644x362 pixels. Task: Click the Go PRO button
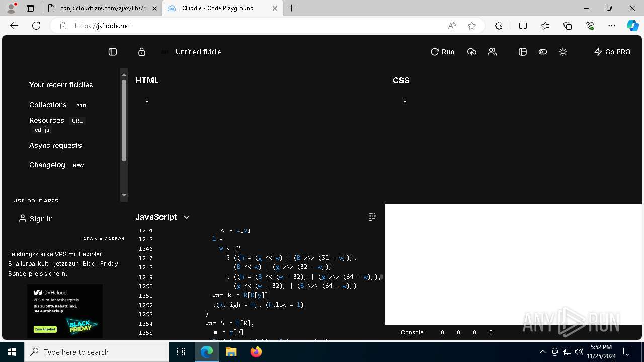tap(612, 52)
